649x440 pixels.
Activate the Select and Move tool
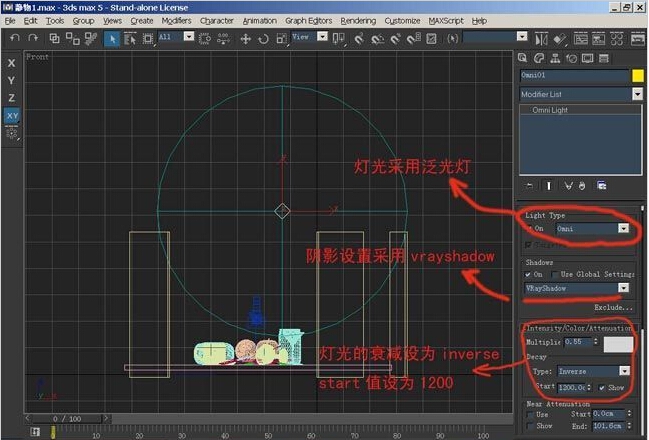click(x=245, y=39)
